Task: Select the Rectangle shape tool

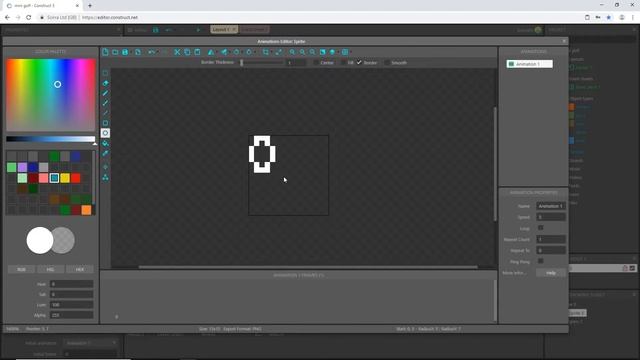Action: tap(105, 123)
